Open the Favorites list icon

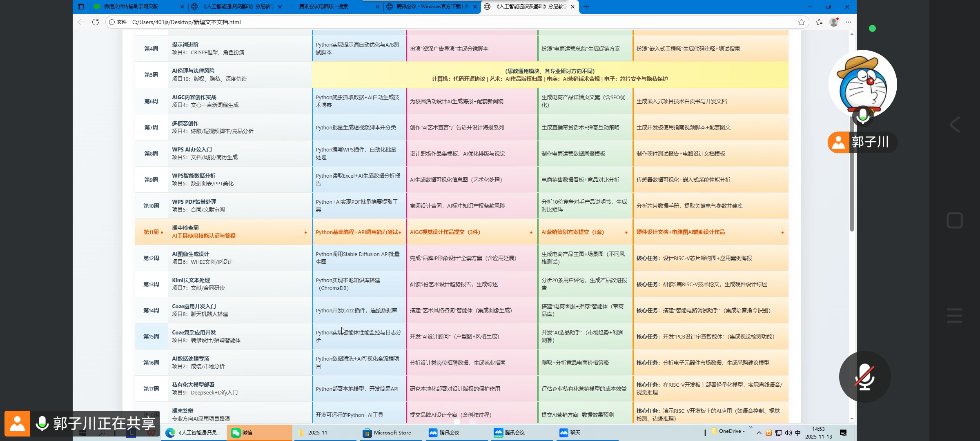(819, 22)
